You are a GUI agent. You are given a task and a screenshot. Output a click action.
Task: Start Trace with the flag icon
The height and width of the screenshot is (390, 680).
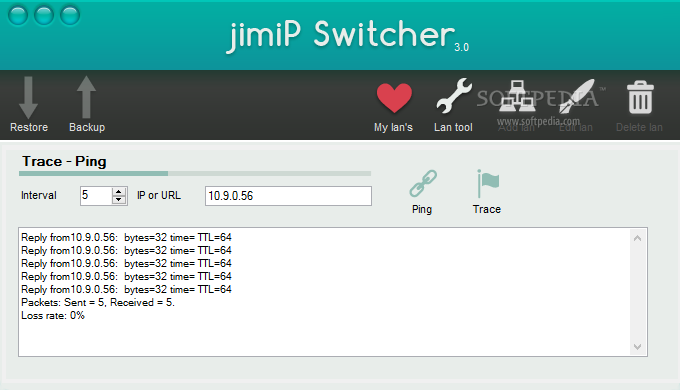(488, 184)
